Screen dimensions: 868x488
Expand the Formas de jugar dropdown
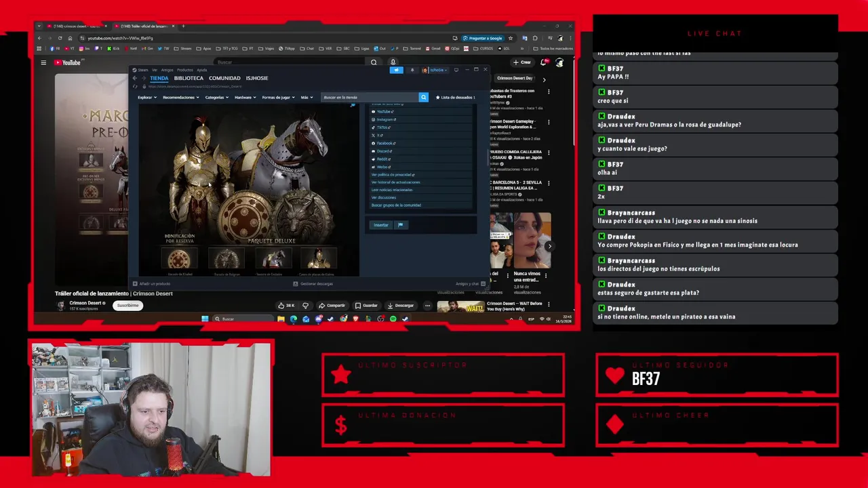tap(279, 97)
